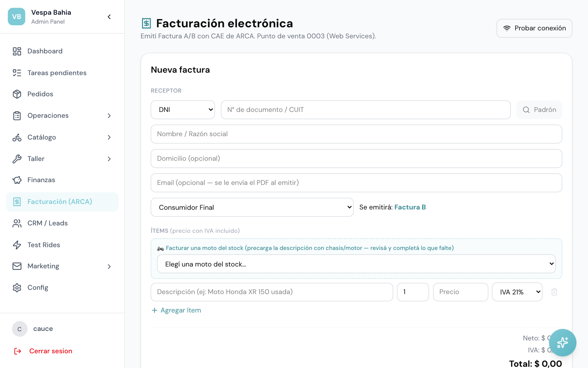Open Config section

pyautogui.click(x=62, y=288)
